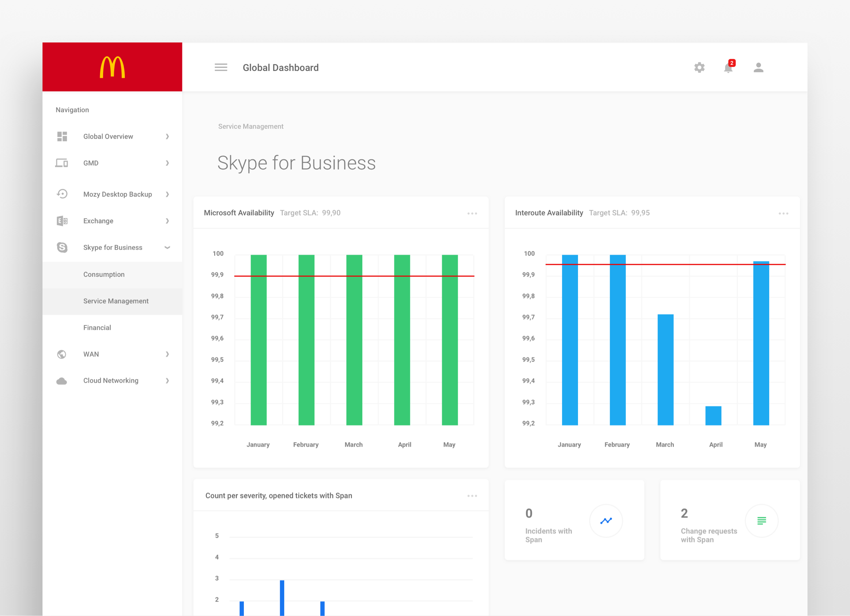Open the hamburger menu icon
The width and height of the screenshot is (850, 616).
coord(221,67)
